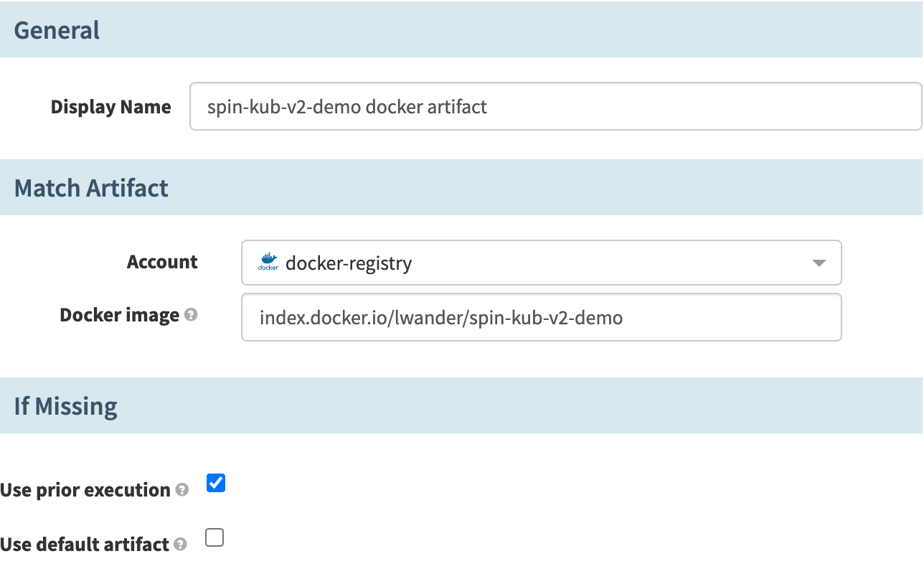Click the Docker whale icon in Account field
924x574 pixels.
[268, 263]
